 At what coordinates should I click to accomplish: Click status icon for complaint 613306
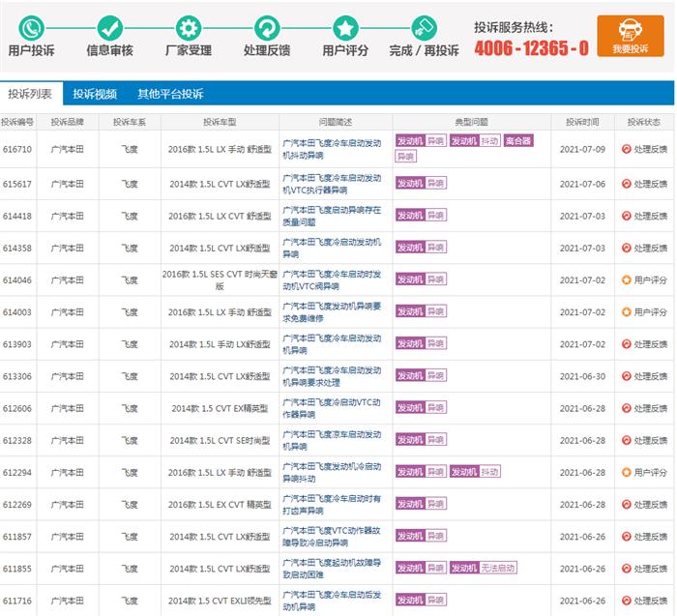click(x=626, y=376)
